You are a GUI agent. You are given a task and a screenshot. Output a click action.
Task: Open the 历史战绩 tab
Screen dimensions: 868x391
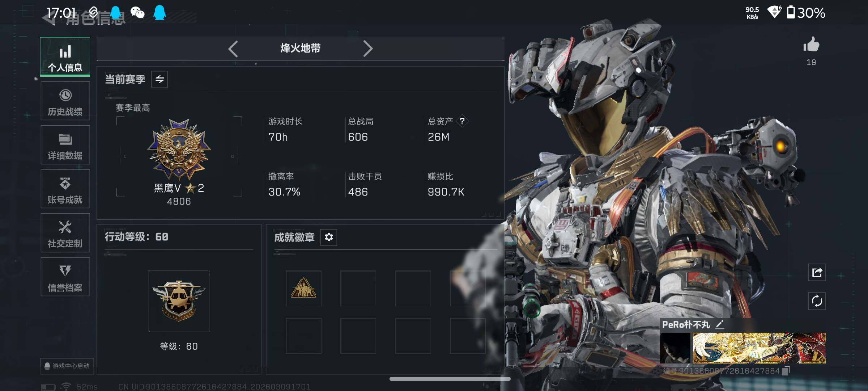pos(65,101)
